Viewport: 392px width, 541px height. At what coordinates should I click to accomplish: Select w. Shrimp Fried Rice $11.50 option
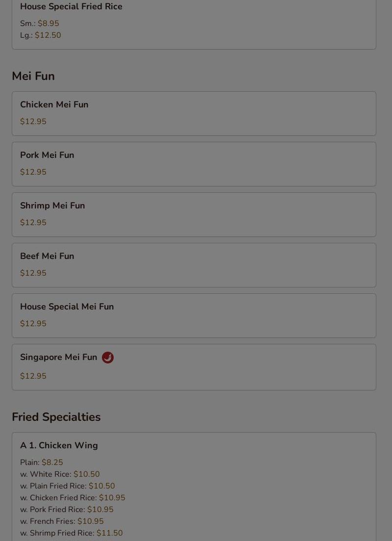72,533
